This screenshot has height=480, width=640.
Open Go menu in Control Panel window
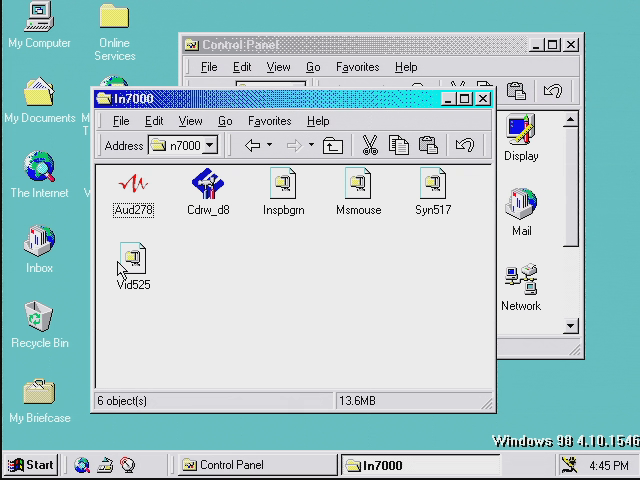point(313,67)
